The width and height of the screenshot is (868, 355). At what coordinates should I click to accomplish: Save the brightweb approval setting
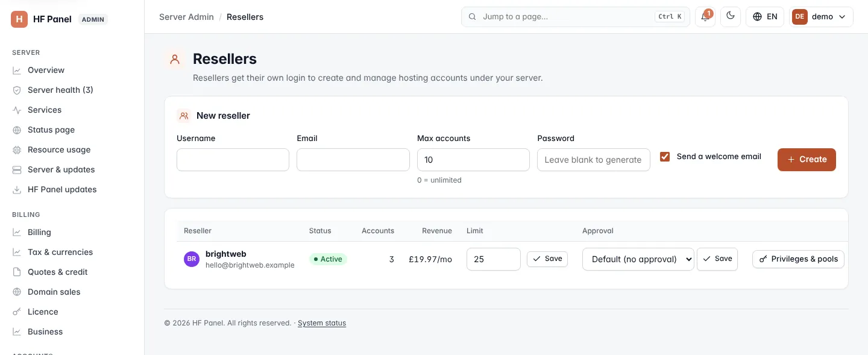point(717,259)
